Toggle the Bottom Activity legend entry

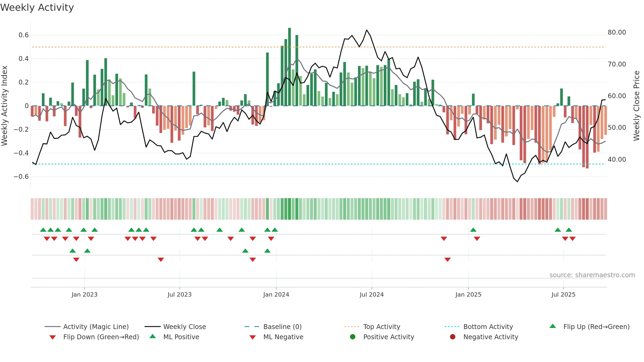point(479,327)
